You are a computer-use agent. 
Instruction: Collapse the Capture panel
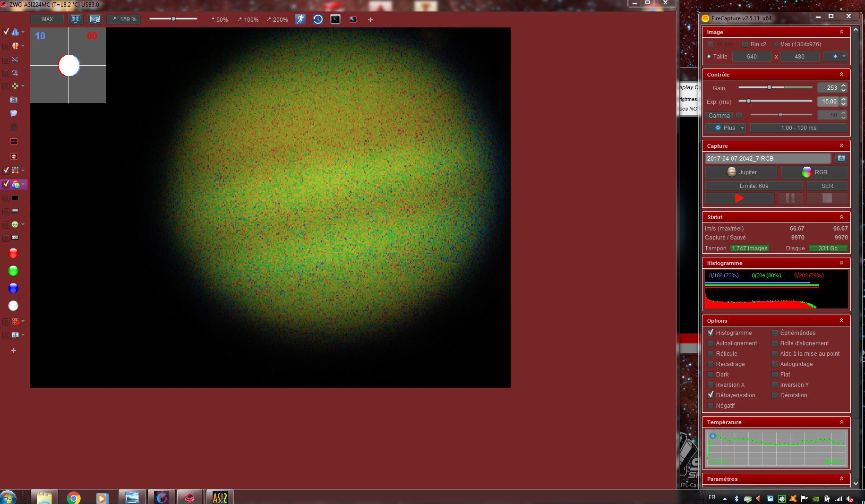[841, 146]
